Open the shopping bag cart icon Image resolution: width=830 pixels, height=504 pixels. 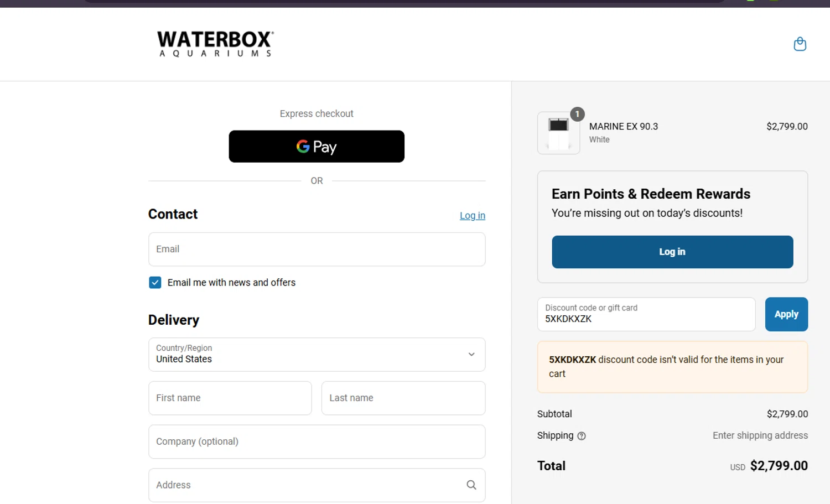(800, 44)
